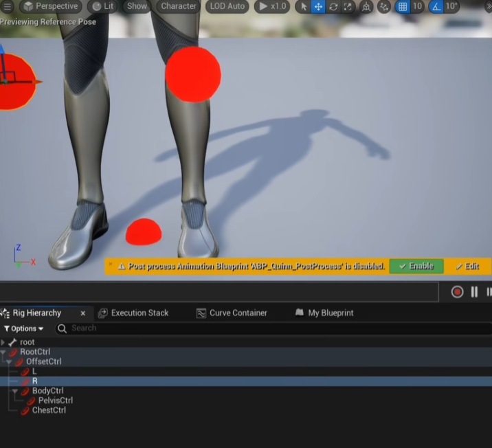Expand the root bone item
This screenshot has height=448, width=492.
3,342
